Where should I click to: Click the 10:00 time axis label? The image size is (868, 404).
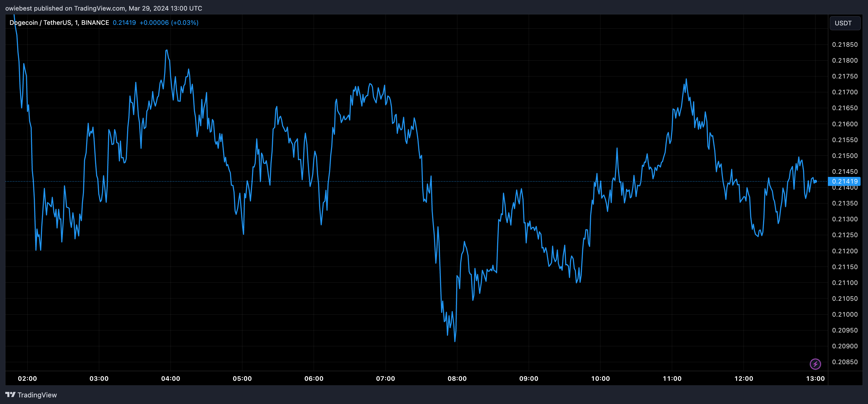coord(600,378)
